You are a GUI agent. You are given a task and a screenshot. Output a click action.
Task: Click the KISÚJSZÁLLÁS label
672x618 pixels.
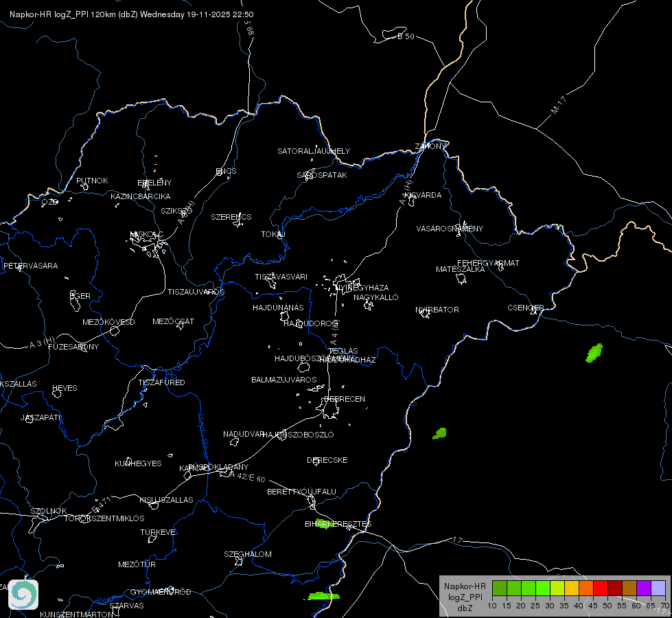[x=166, y=500]
